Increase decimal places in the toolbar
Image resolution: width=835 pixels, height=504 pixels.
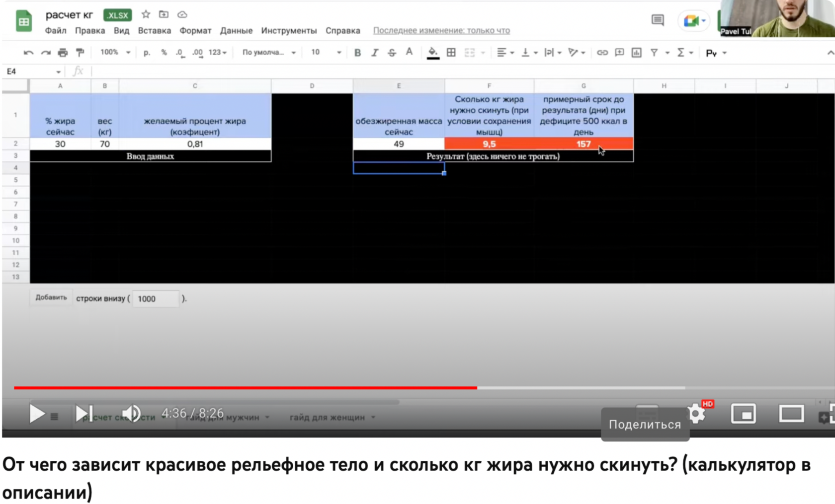pyautogui.click(x=197, y=53)
